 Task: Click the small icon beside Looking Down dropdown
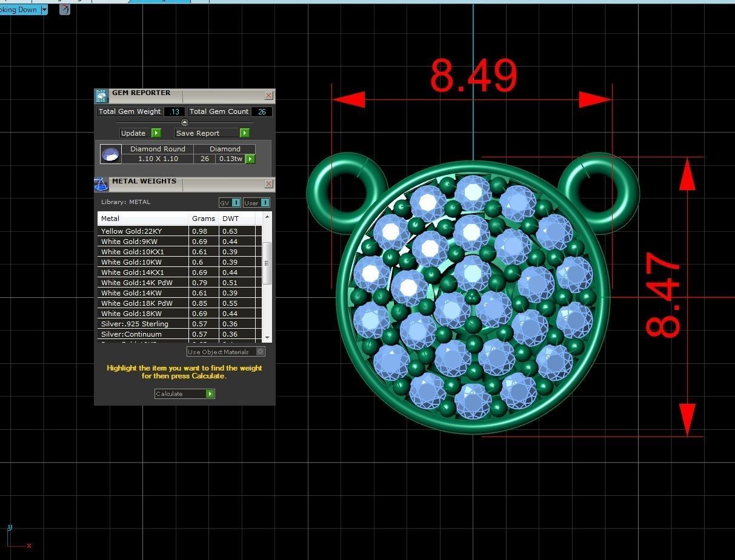point(65,10)
